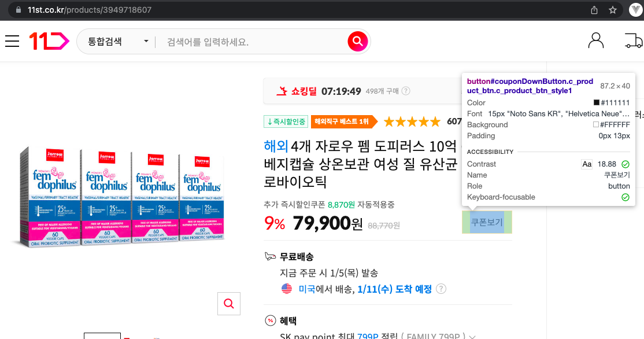The image size is (644, 339).
Task: Click the 해외 label in product title
Action: point(276,146)
